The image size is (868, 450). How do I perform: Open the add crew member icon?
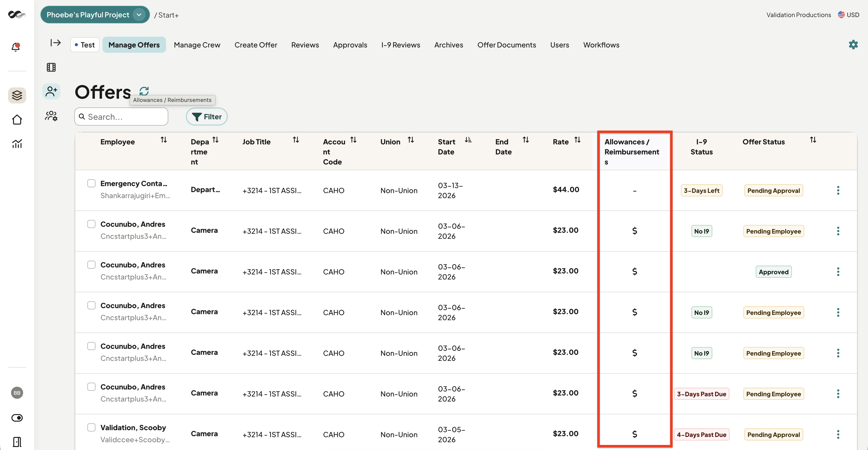click(51, 91)
